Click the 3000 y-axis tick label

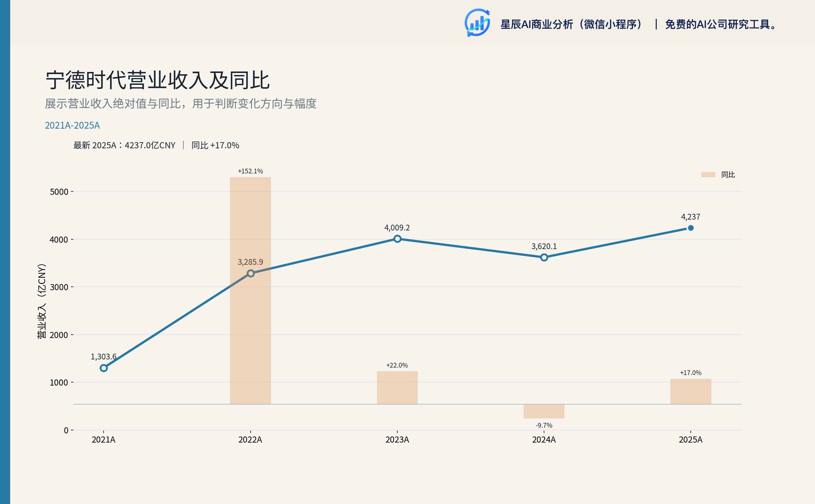(x=59, y=287)
